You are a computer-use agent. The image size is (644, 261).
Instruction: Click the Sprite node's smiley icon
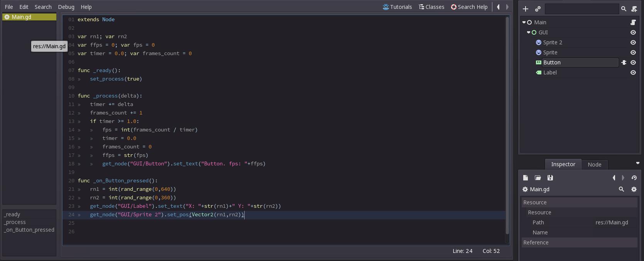click(539, 52)
